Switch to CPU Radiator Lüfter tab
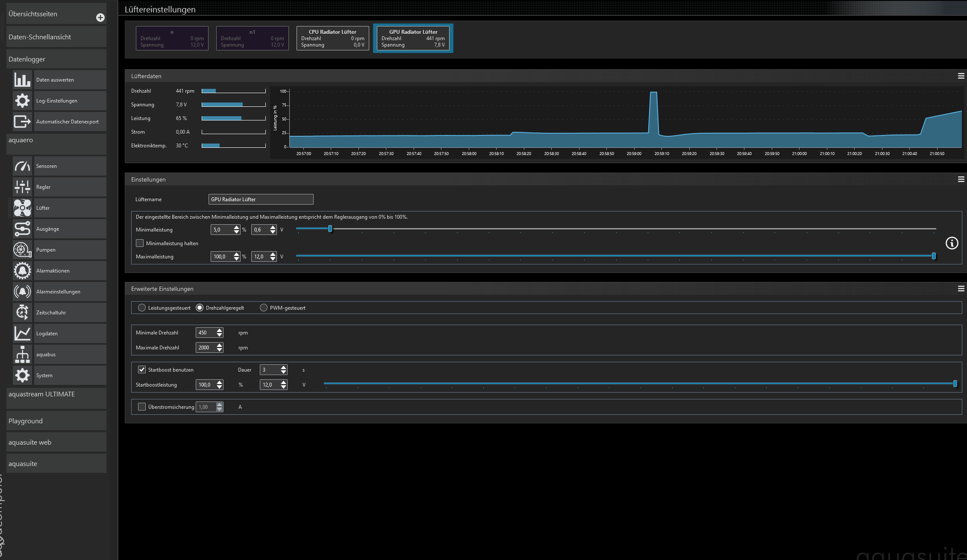The width and height of the screenshot is (967, 560). (332, 38)
